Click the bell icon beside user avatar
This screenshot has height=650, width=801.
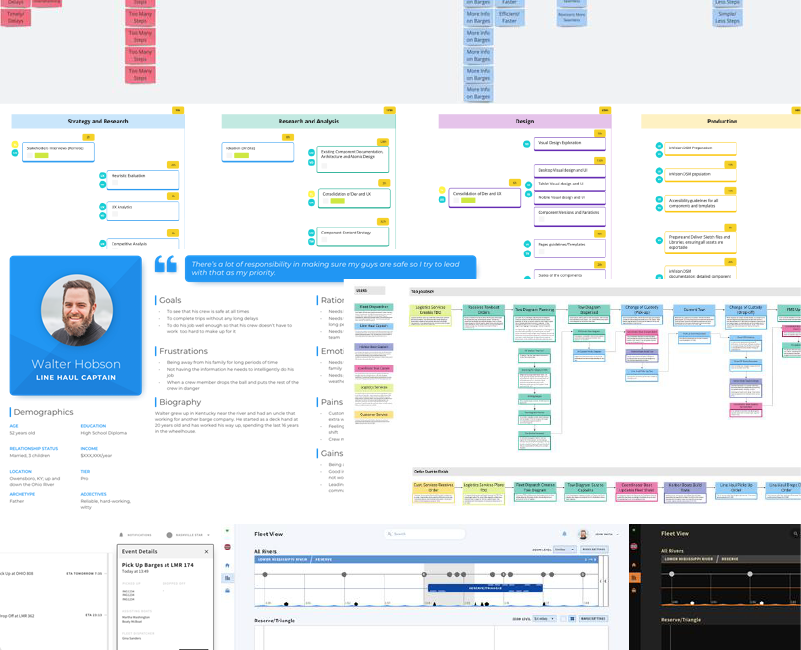coord(563,534)
